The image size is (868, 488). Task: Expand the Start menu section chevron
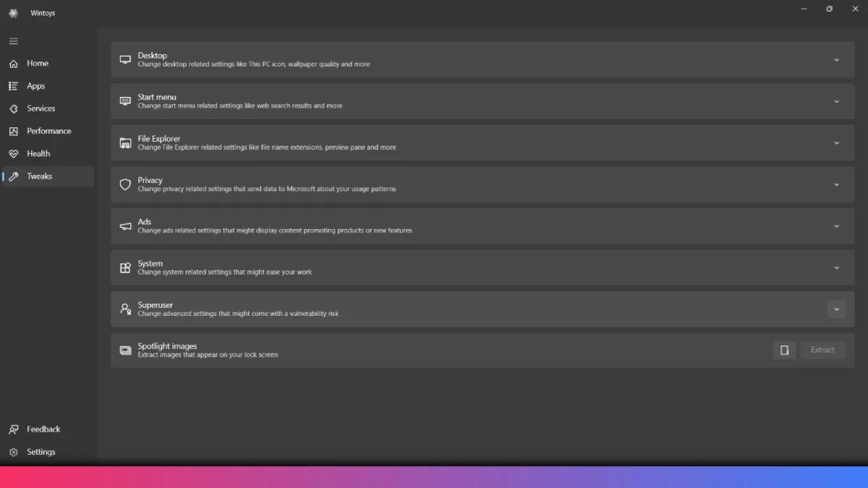836,101
